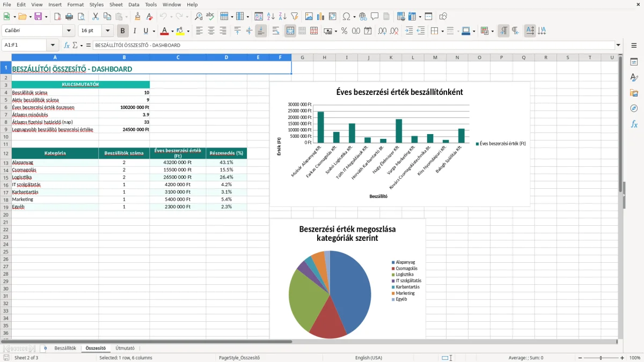Open Special Character omega icon
Screen dimensions: 644x362
pos(346,17)
